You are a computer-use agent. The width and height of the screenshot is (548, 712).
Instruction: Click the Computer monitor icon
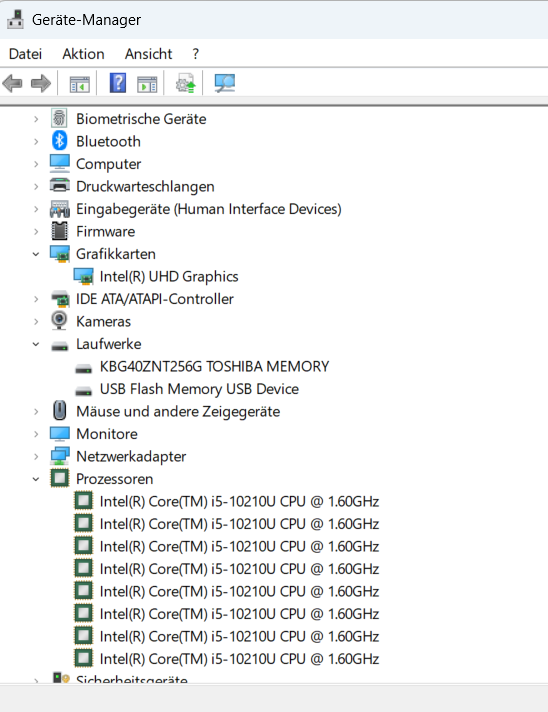coord(59,163)
